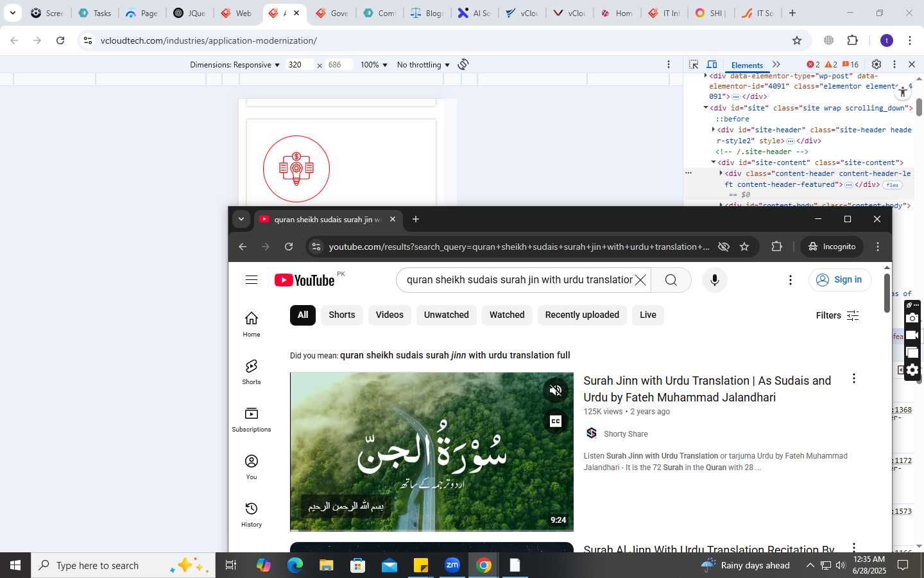
Task: Open the No throttling dropdown
Action: 424,65
